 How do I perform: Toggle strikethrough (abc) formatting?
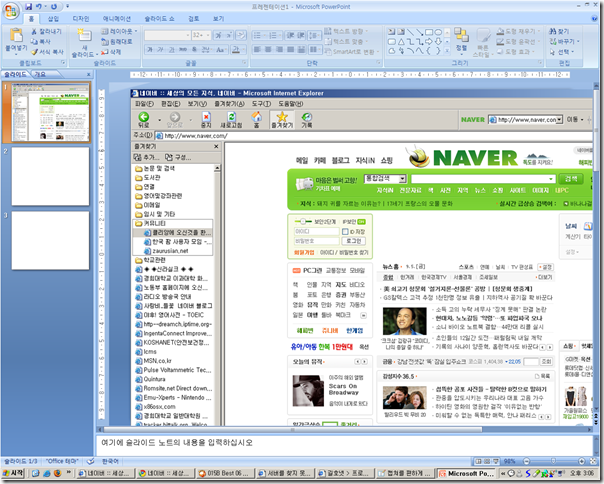click(183, 50)
